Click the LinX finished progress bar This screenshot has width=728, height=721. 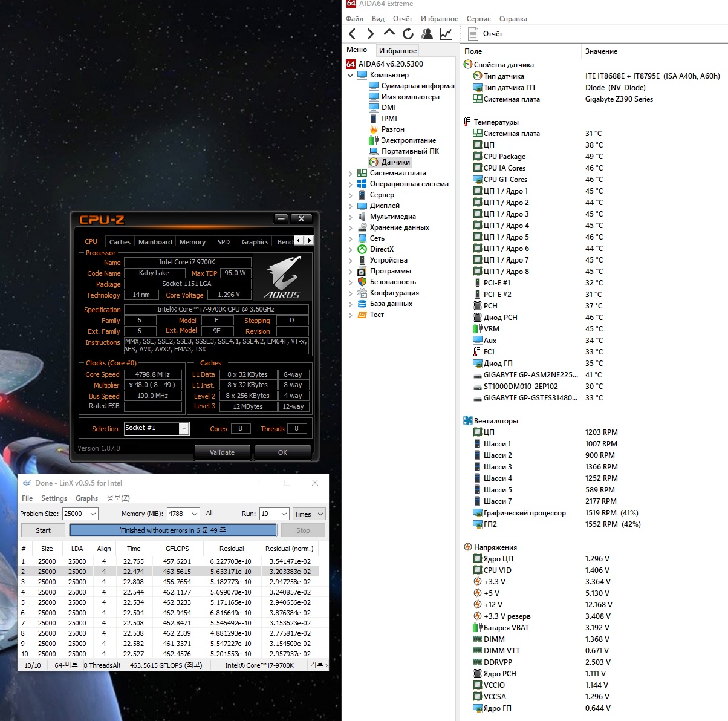[x=173, y=530]
